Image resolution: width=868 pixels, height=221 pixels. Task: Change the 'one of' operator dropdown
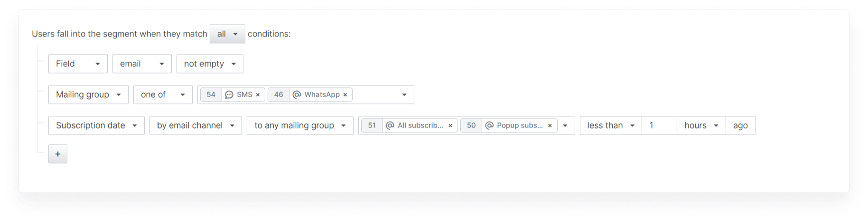pyautogui.click(x=163, y=95)
